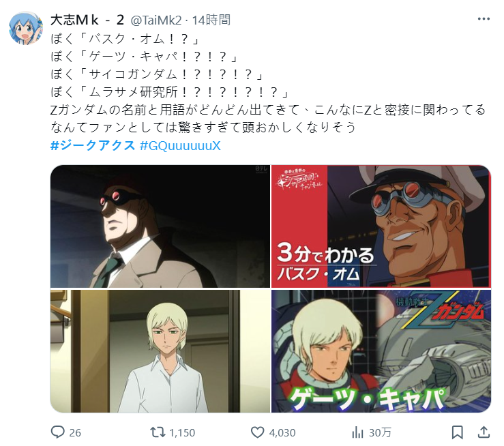The width and height of the screenshot is (504, 446).
Task: Share tweet via upload arrow icon
Action: point(484,432)
